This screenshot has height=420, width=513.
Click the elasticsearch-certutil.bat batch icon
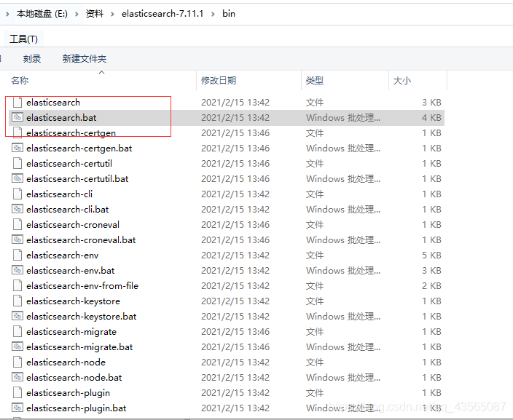click(x=17, y=179)
